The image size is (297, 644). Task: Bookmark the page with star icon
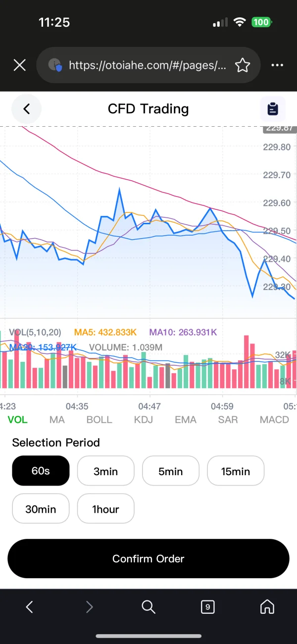[x=242, y=65]
